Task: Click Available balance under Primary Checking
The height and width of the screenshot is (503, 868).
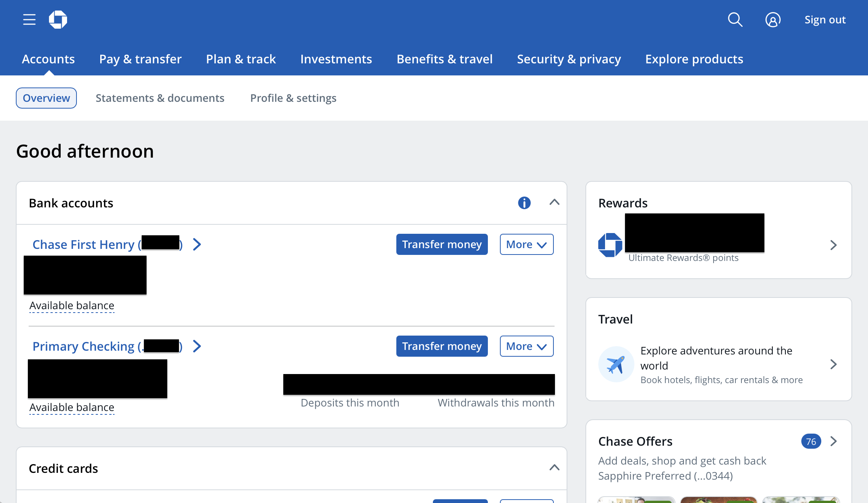Action: 72,407
